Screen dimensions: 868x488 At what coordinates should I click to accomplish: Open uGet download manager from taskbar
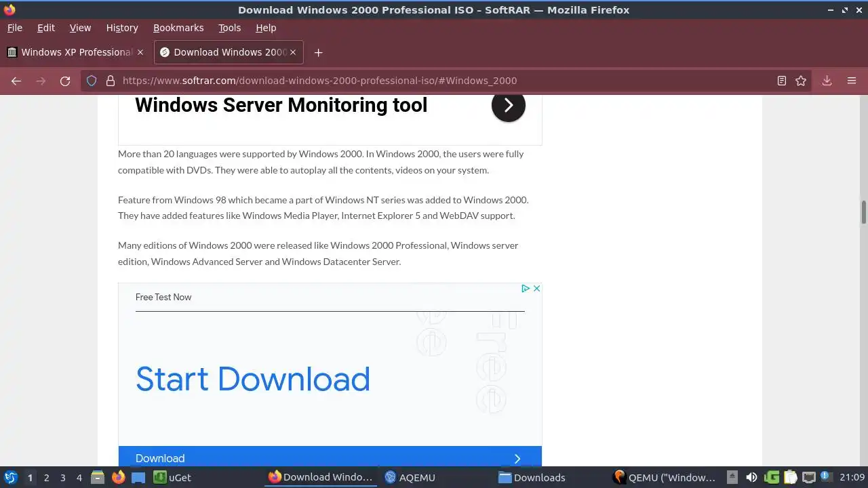(172, 477)
